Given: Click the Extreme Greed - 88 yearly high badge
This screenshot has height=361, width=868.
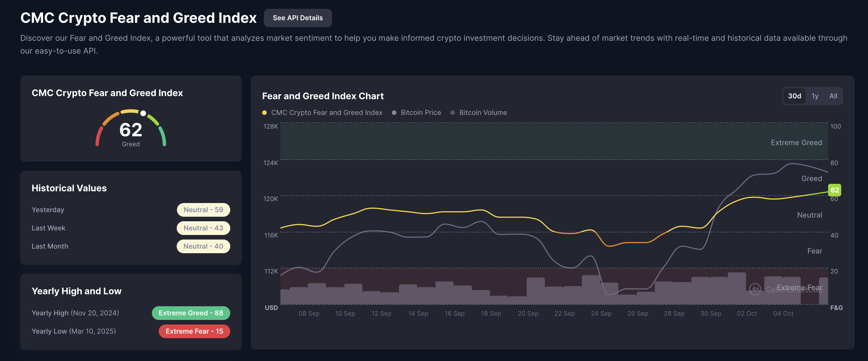Looking at the screenshot, I should [x=191, y=313].
